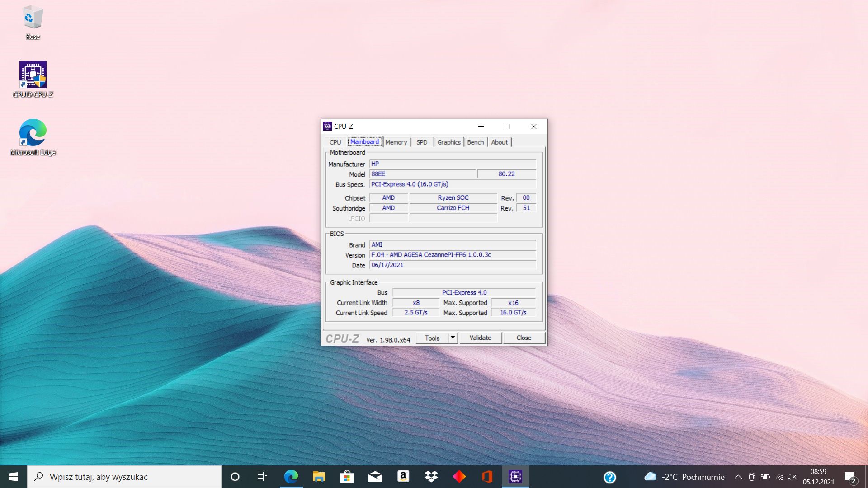Screen dimensions: 868x488
Task: Click the BIOS Brand field AMI
Action: (x=453, y=245)
